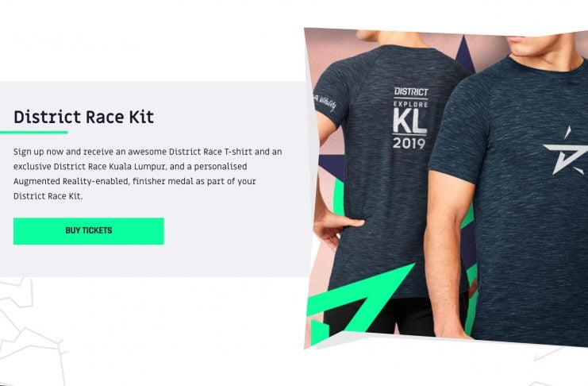Click the 'District Race T-shirt' phrase
The height and width of the screenshot is (386, 588).
coord(210,152)
